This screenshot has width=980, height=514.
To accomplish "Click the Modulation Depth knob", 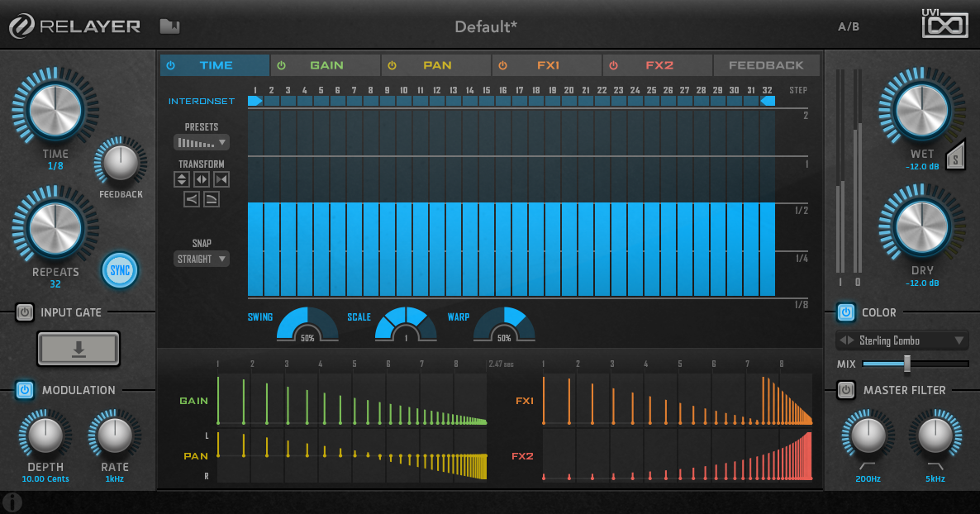I will 45,435.
